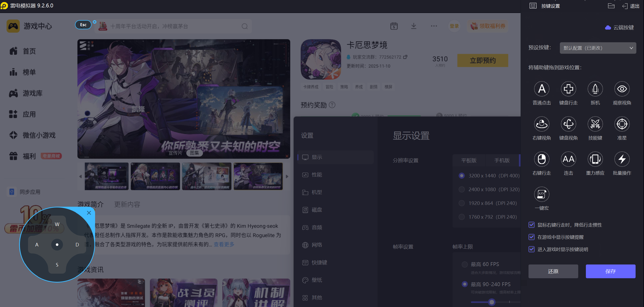
Task: Select the 普通点击 tap key icon
Action: pyautogui.click(x=542, y=89)
